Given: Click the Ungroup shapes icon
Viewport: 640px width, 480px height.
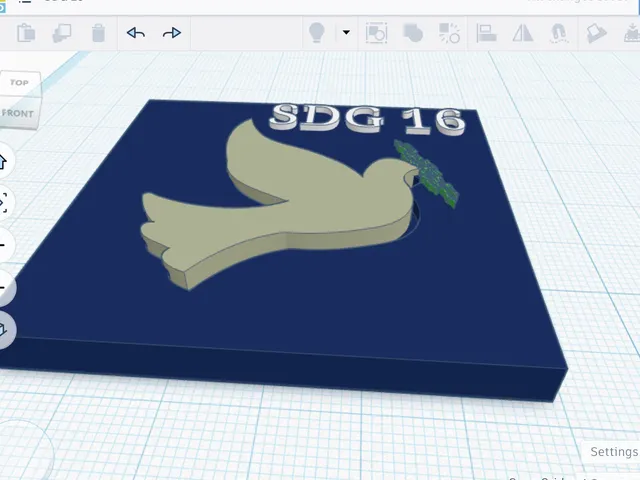Looking at the screenshot, I should tap(449, 33).
